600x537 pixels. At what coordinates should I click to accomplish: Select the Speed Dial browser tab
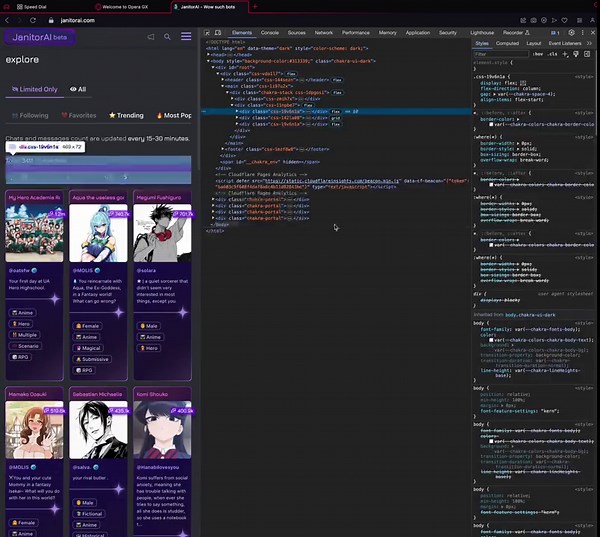click(31, 7)
